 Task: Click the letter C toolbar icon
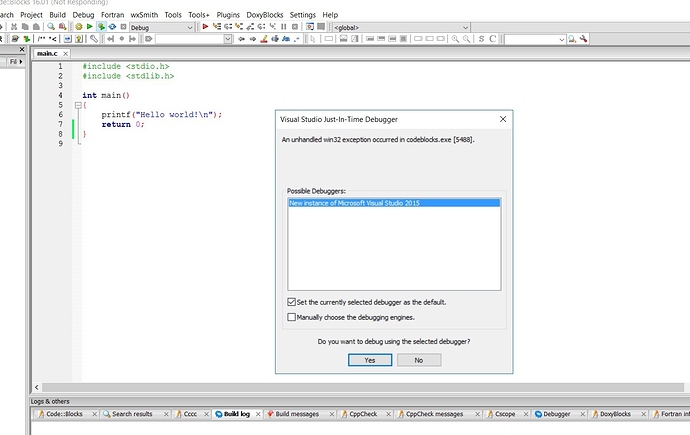(x=493, y=39)
